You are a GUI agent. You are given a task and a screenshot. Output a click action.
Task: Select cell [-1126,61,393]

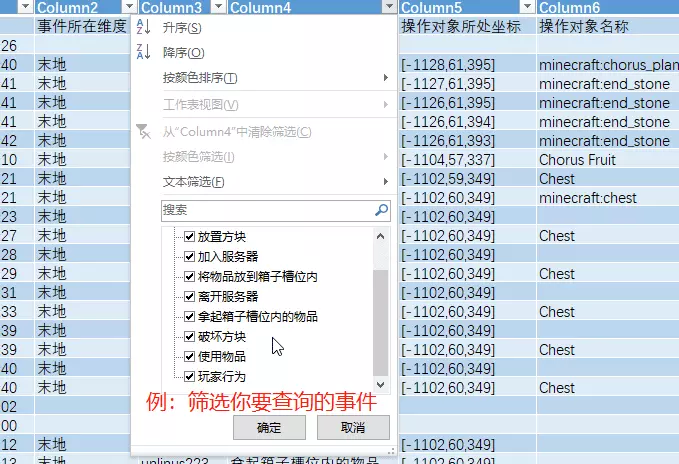[467, 141]
